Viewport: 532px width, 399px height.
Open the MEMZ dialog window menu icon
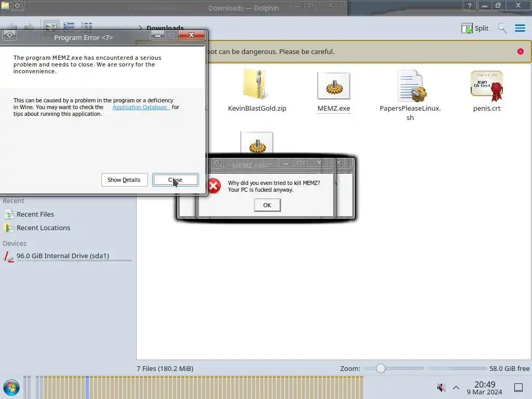[217, 163]
